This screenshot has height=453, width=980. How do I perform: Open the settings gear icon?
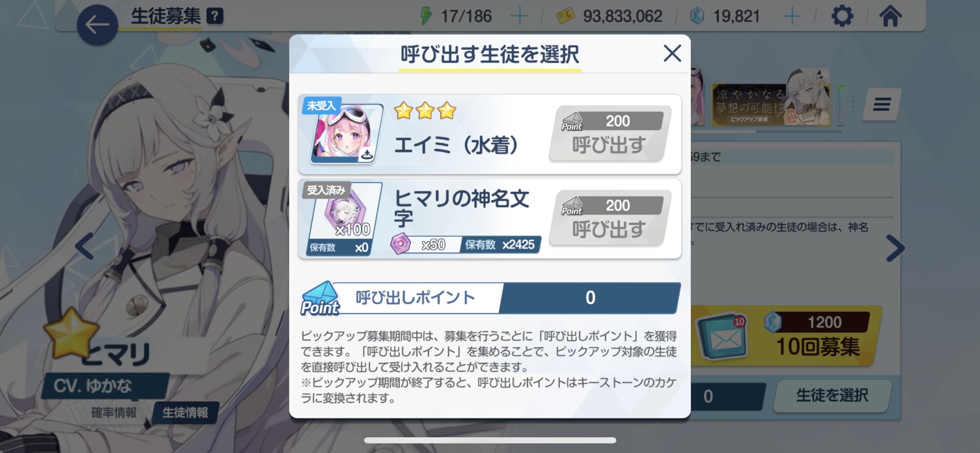coord(842,16)
